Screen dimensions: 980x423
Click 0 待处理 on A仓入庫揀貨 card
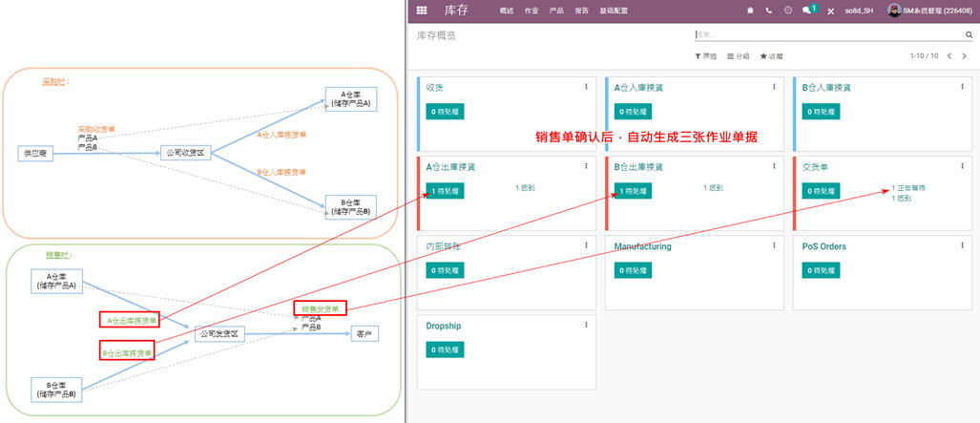[x=633, y=112]
